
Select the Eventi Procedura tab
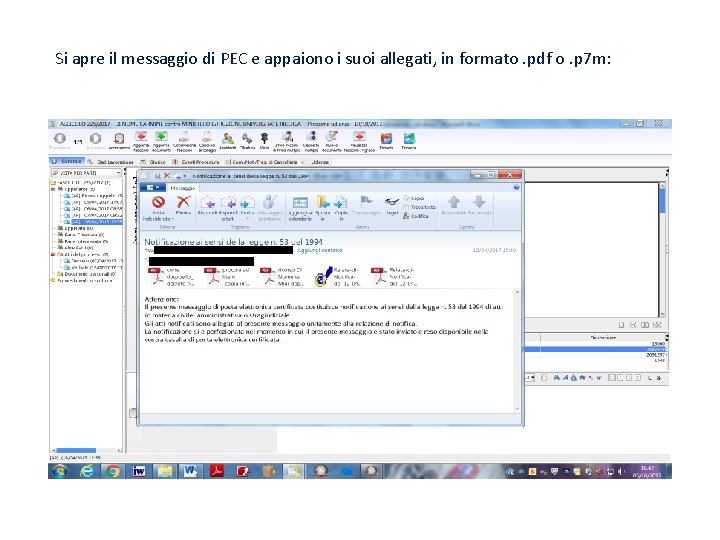pyautogui.click(x=196, y=162)
